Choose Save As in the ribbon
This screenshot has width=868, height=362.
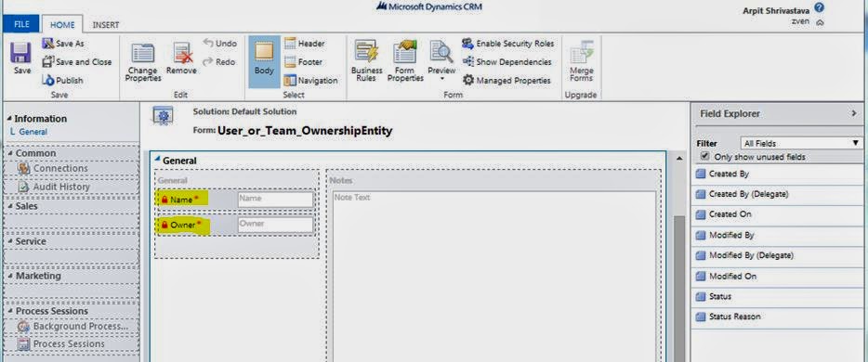pos(64,43)
